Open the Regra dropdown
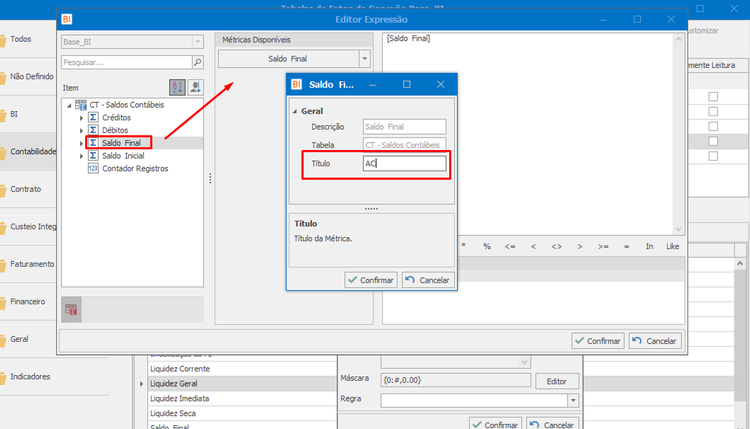 (573, 400)
